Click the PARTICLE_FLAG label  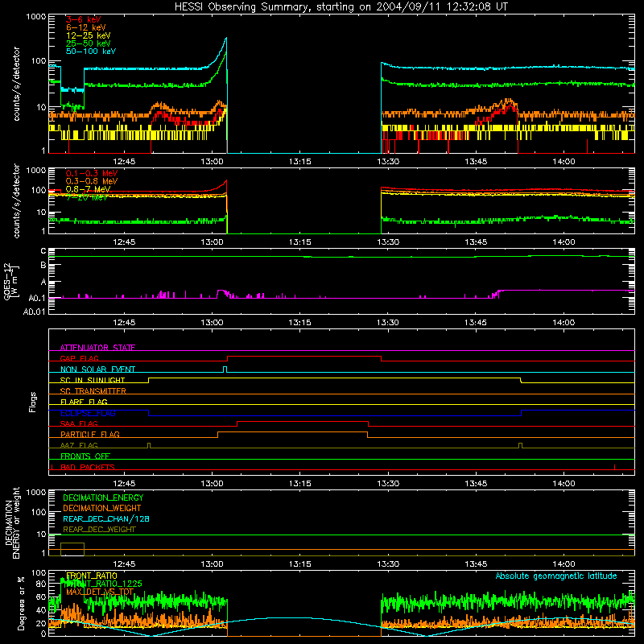tap(90, 434)
